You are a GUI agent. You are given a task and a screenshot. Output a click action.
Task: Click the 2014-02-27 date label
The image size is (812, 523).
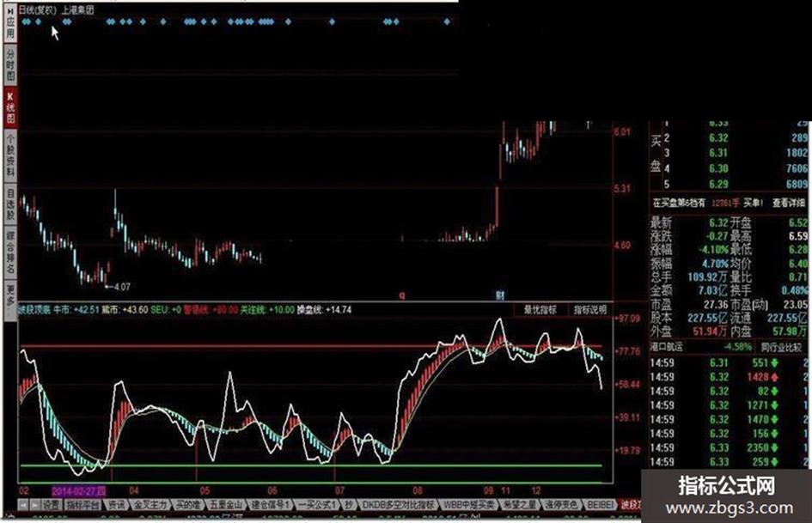coord(79,490)
